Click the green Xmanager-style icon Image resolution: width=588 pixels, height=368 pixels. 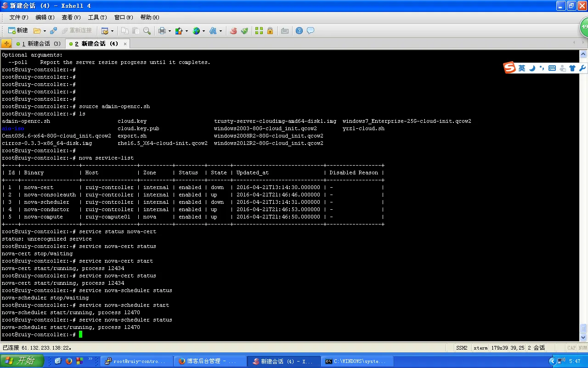click(x=244, y=31)
